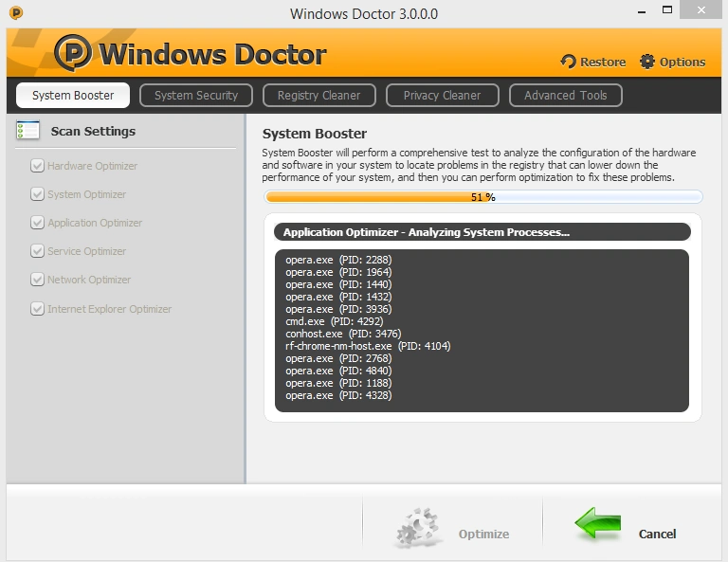
Task: Click the Scan Settings heading
Action: pyautogui.click(x=93, y=132)
